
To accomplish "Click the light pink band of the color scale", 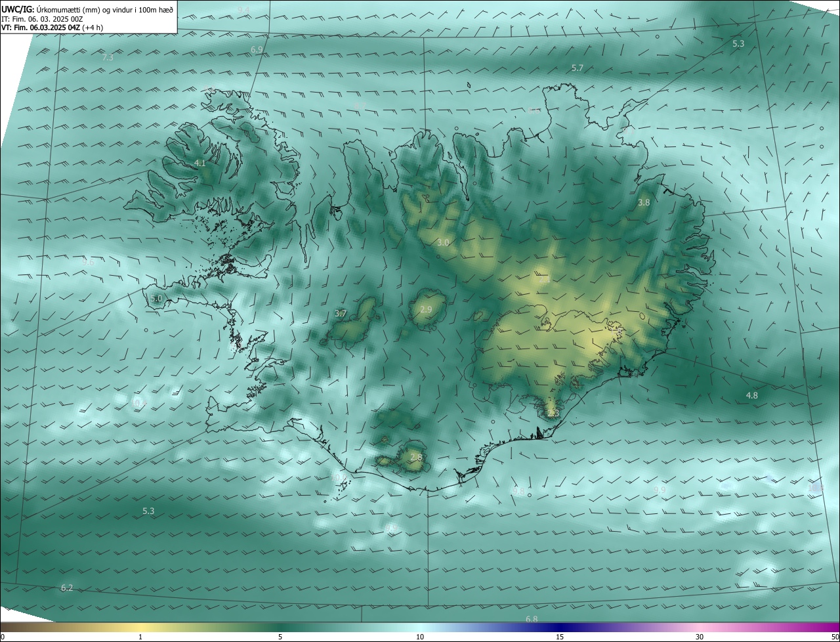I will coord(700,628).
